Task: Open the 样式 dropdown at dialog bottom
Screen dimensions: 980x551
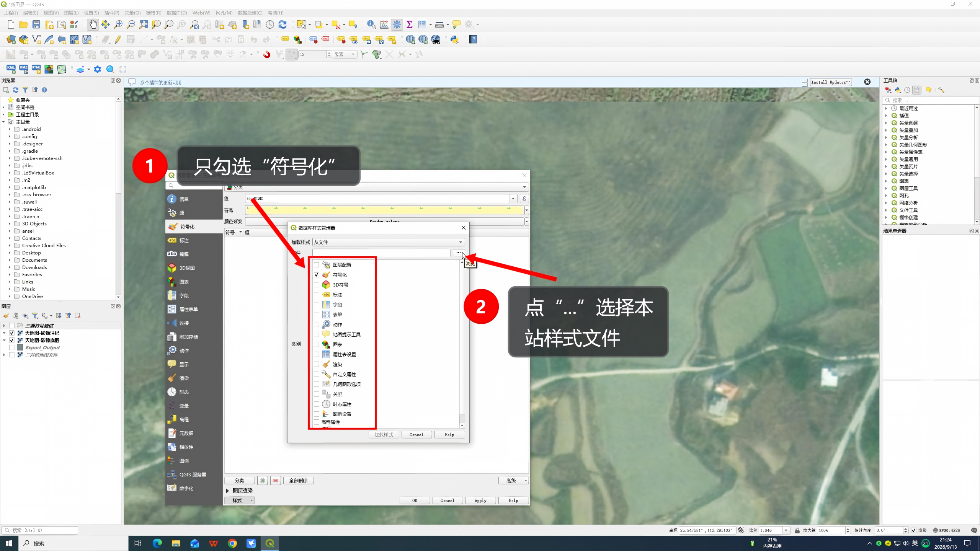Action: point(240,500)
